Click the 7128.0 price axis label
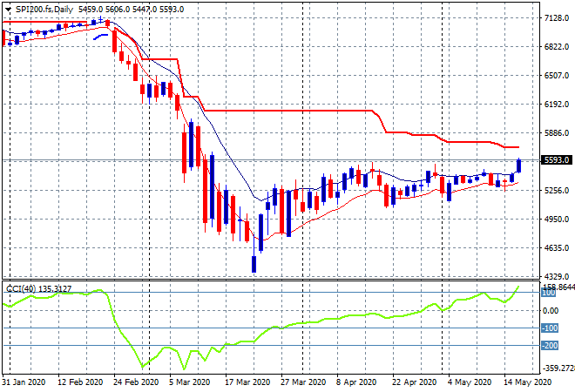The height and width of the screenshot is (392, 575). (x=557, y=18)
